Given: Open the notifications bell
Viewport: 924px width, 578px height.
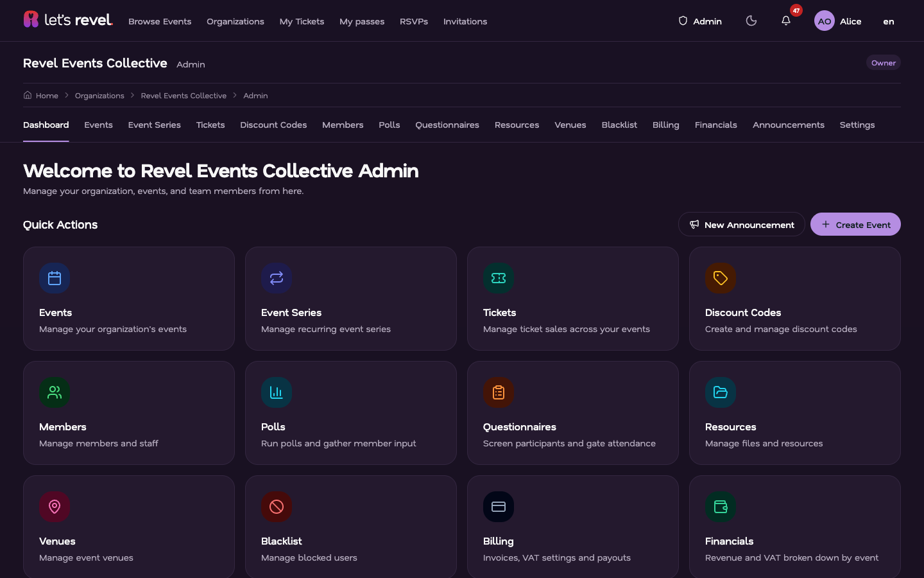Looking at the screenshot, I should coord(785,21).
